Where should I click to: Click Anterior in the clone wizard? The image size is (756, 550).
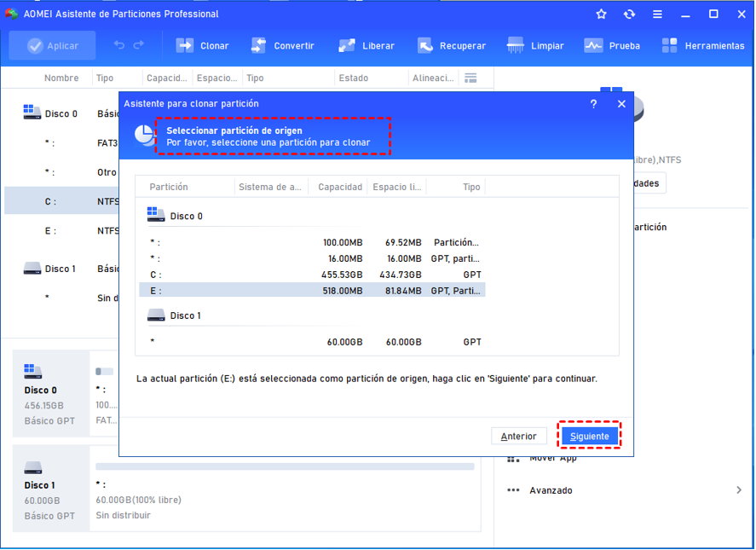(x=518, y=436)
